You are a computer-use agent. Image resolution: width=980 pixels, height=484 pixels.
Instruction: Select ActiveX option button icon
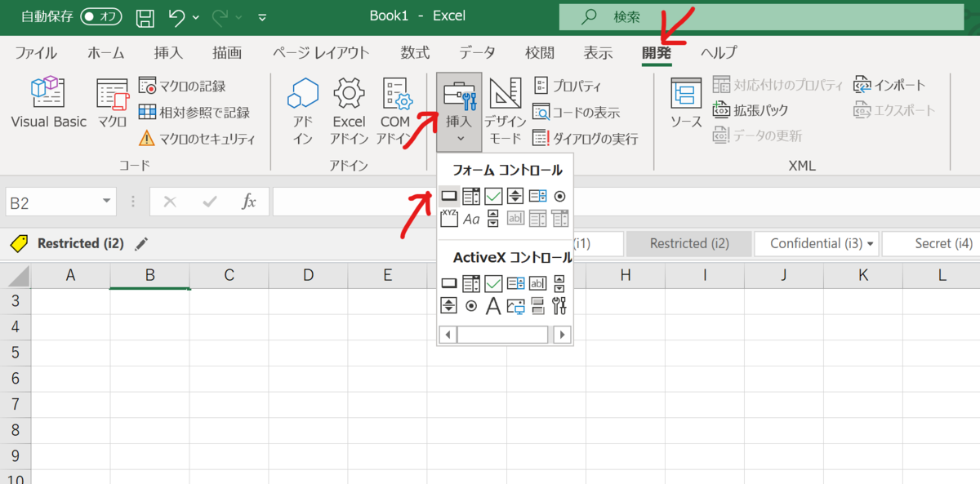[471, 306]
